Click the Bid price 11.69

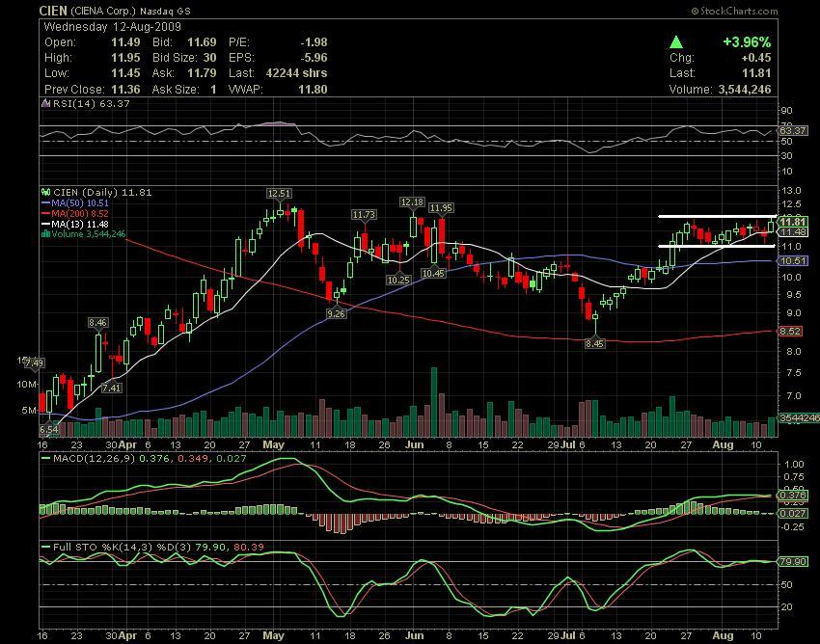click(202, 42)
